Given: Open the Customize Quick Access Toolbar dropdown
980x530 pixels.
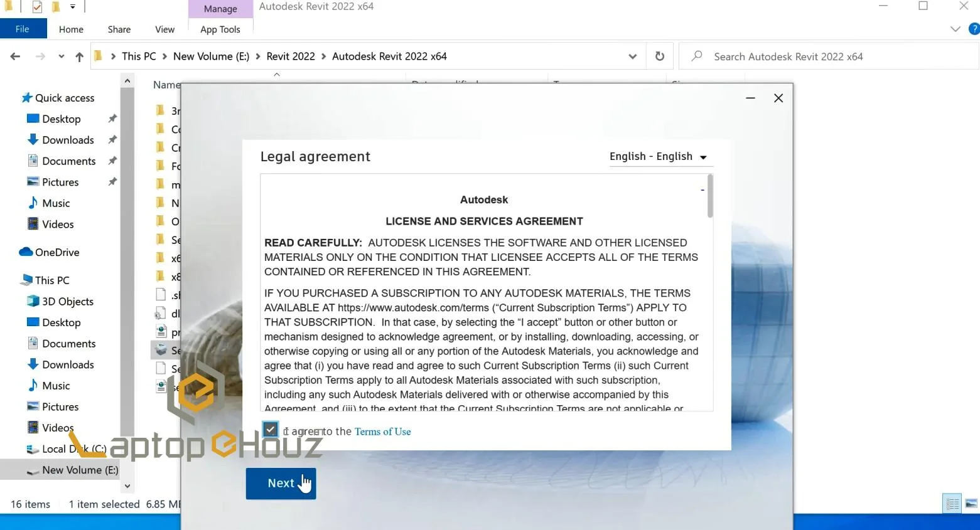Looking at the screenshot, I should [x=73, y=7].
